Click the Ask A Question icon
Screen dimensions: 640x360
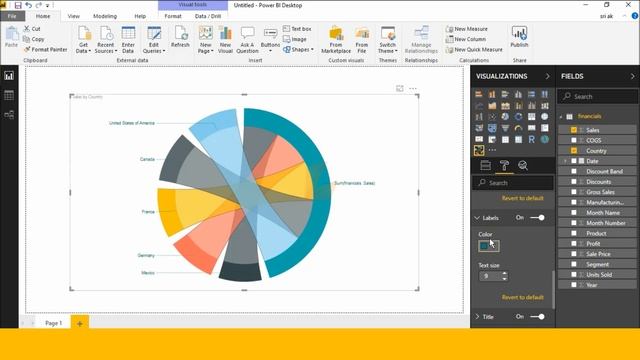[247, 40]
